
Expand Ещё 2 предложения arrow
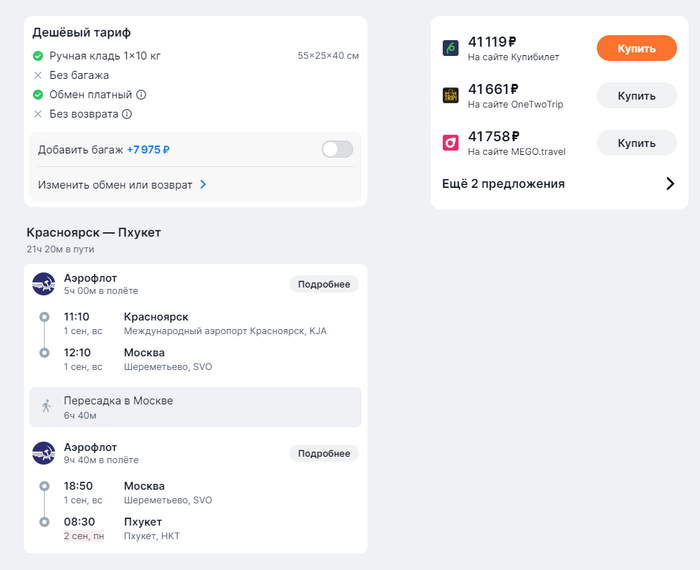tap(670, 183)
